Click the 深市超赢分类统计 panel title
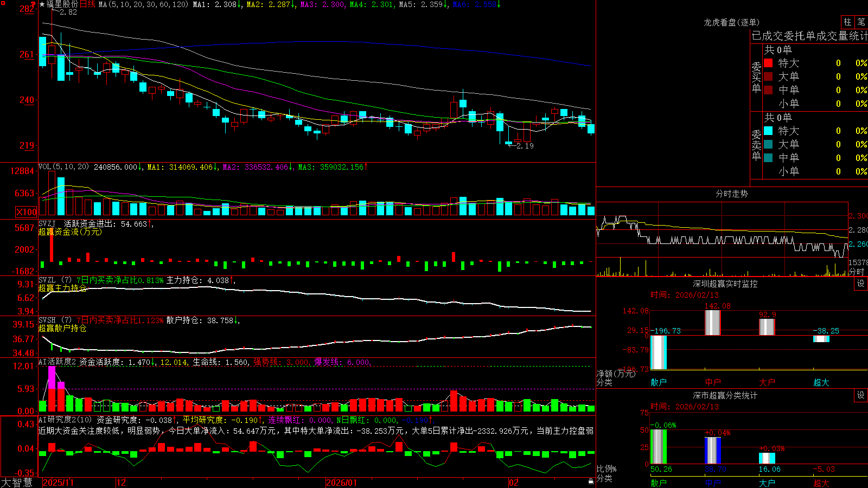868x488 pixels. (x=725, y=395)
